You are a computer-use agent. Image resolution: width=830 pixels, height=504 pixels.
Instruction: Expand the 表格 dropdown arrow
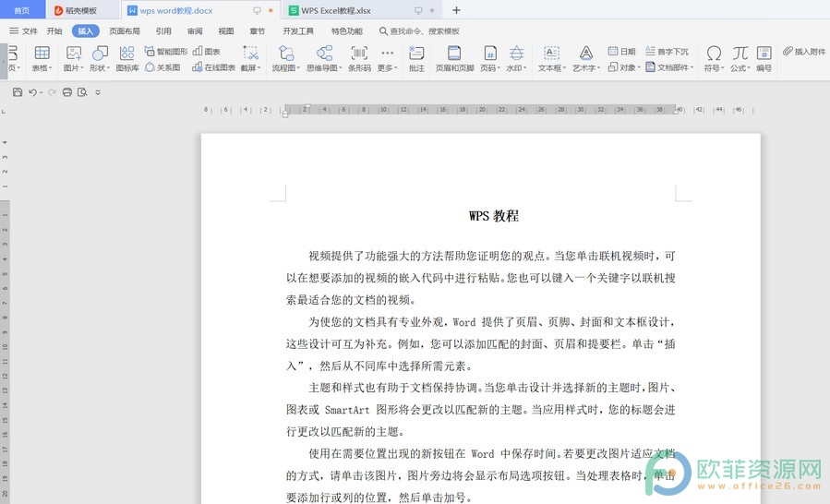click(50, 67)
